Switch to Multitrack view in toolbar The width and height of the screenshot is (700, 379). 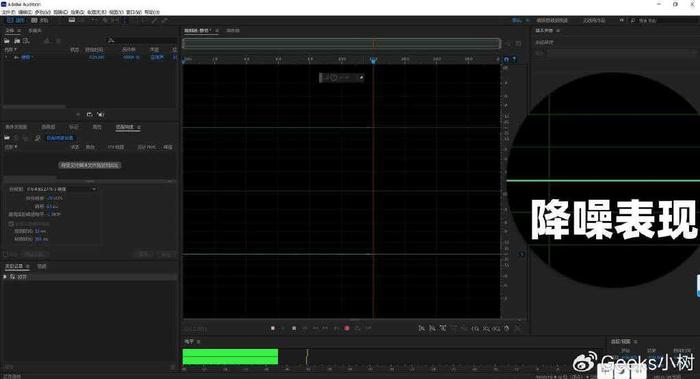(x=40, y=21)
